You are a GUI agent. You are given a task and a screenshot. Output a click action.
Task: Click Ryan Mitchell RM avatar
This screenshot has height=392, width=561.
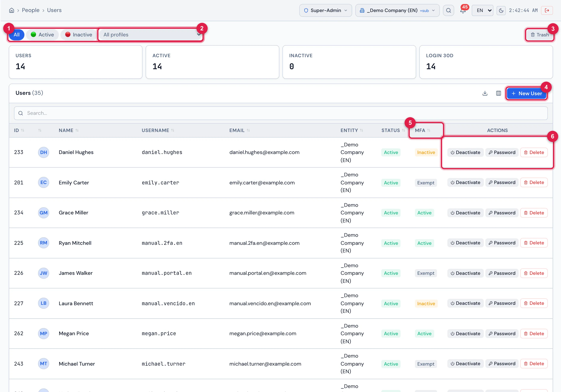(43, 243)
